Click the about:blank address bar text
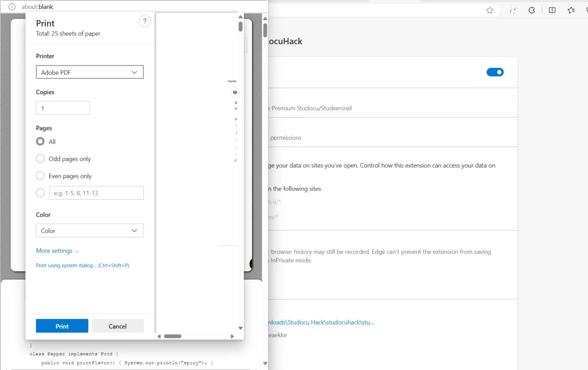The width and height of the screenshot is (588, 370). coord(37,7)
